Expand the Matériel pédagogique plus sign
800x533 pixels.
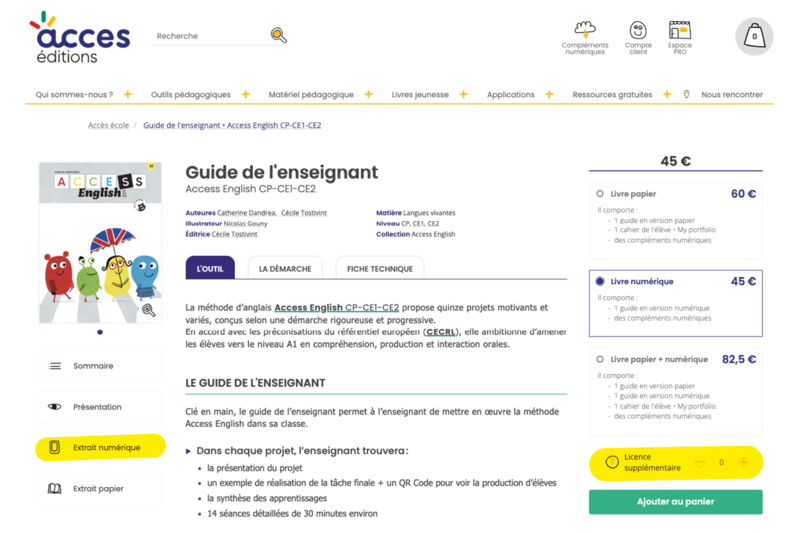pos(368,94)
